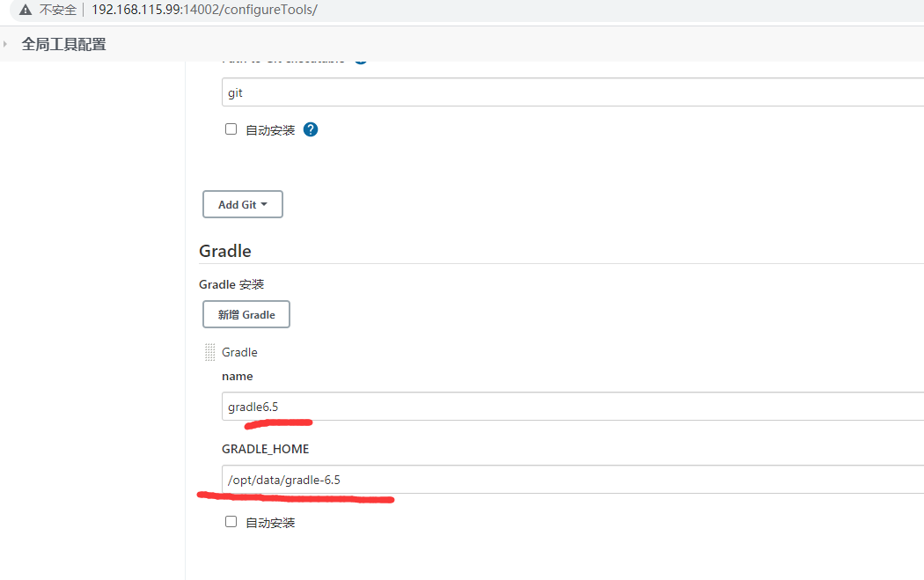Click the Gradle 安装 label
Viewport: 924px width, 580px height.
click(231, 284)
